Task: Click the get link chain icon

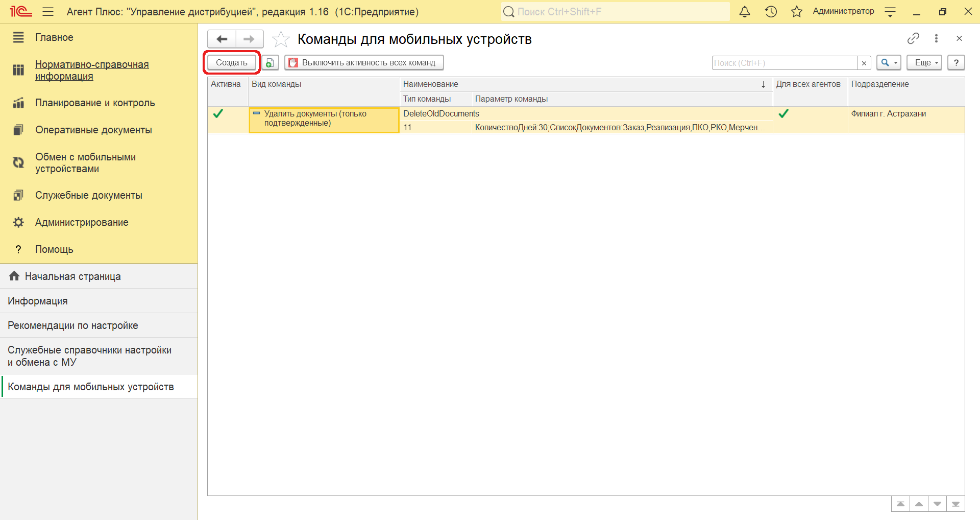Action: (x=913, y=38)
